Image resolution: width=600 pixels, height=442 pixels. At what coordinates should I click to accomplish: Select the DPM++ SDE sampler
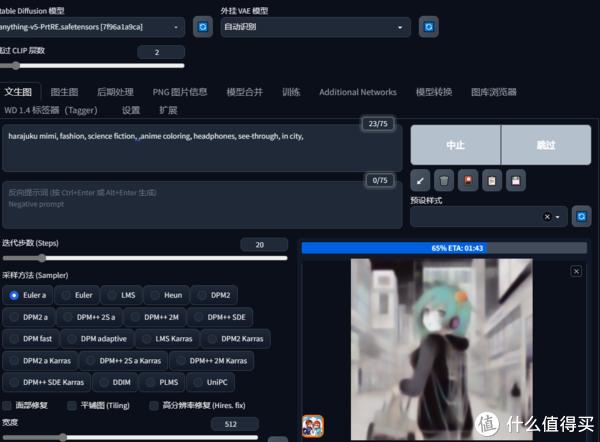tap(220, 317)
